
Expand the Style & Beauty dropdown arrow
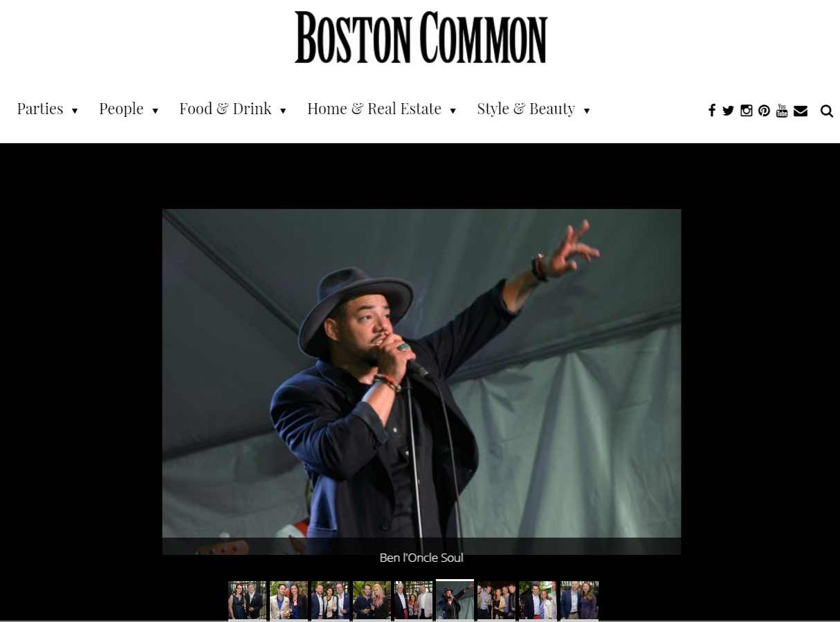click(x=587, y=111)
